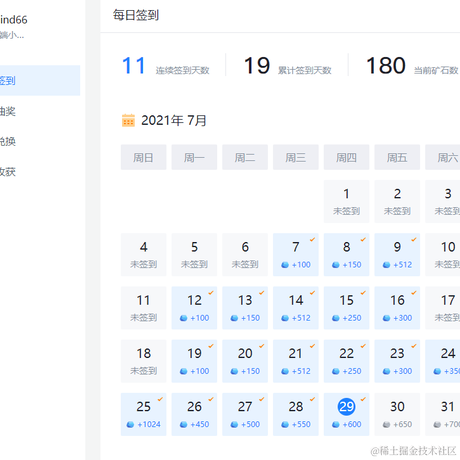Image resolution: width=460 pixels, height=460 pixels.
Task: Open the 签到 sidebar menu item
Action: click(40, 80)
